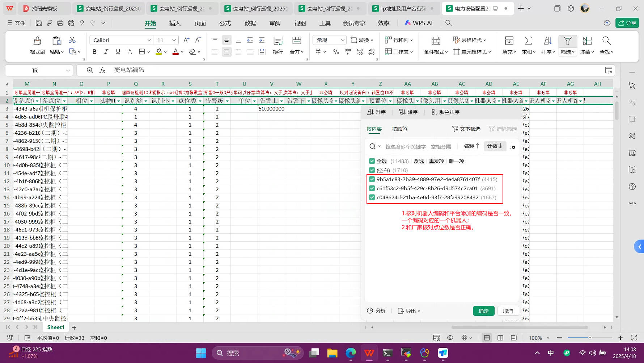
Task: Click the 降序 descending sort button
Action: pyautogui.click(x=408, y=112)
